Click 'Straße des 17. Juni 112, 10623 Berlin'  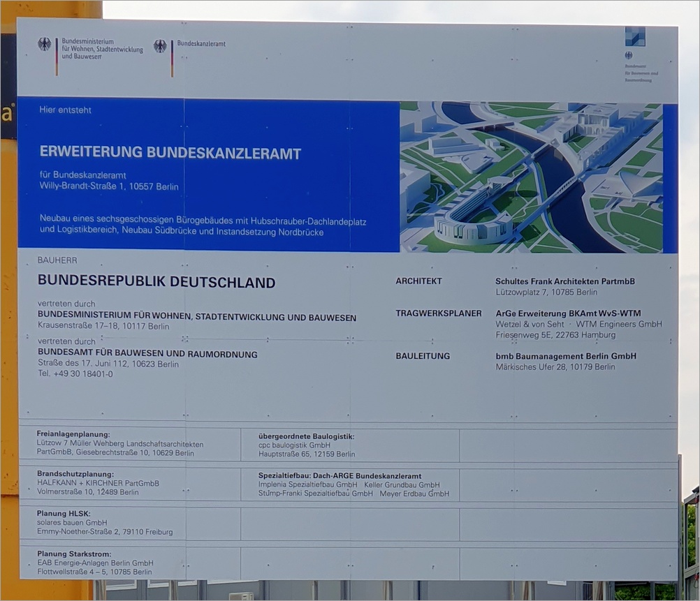coord(108,364)
